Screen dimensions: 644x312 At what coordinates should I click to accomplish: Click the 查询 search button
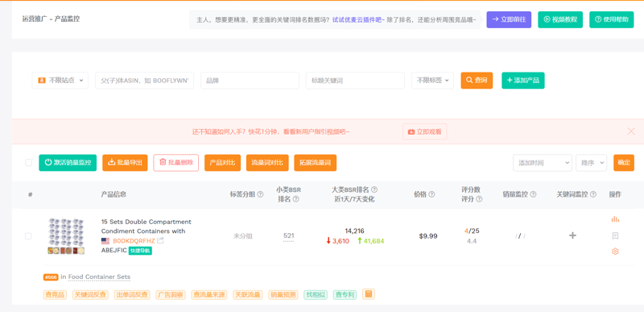click(x=477, y=81)
